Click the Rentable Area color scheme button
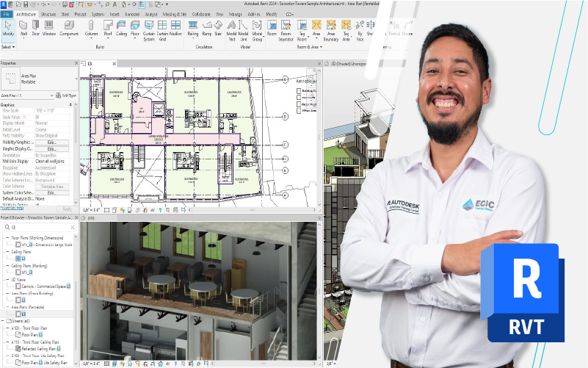The image size is (588, 368). (x=51, y=187)
